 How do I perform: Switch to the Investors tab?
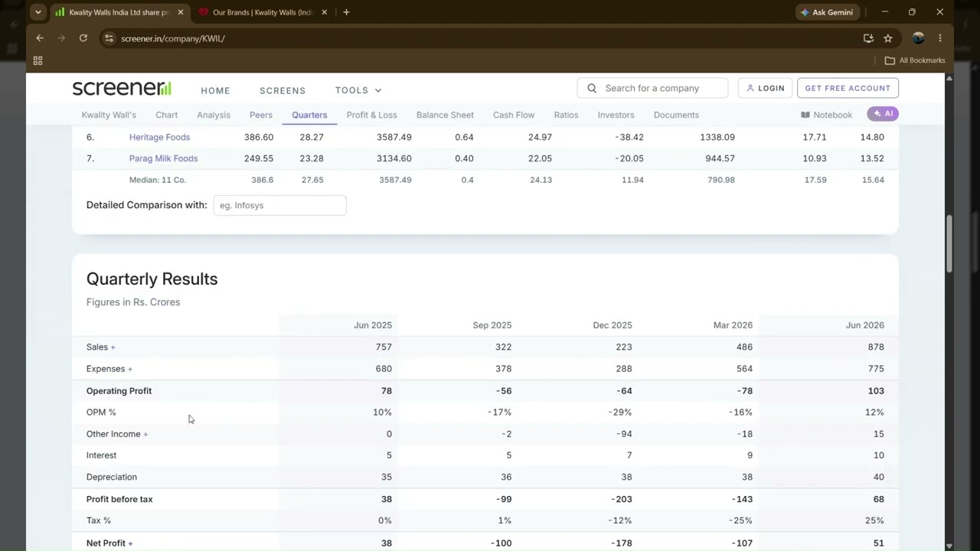(616, 115)
